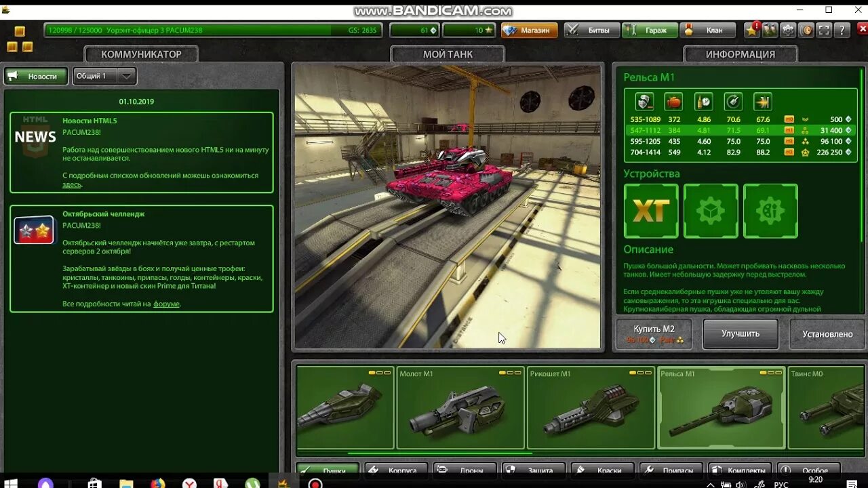
Task: Open the Магазин shop
Action: pos(529,30)
